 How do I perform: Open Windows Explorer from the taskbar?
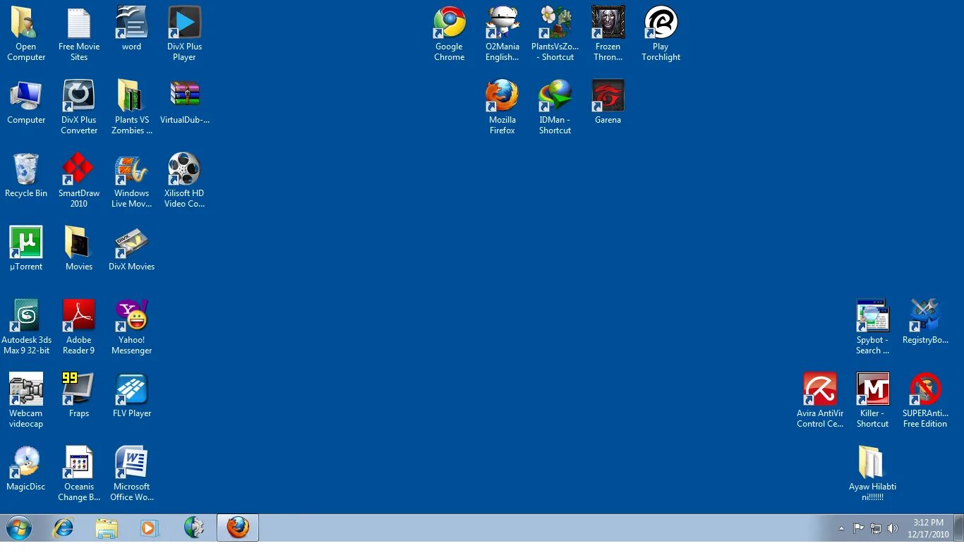click(x=107, y=527)
